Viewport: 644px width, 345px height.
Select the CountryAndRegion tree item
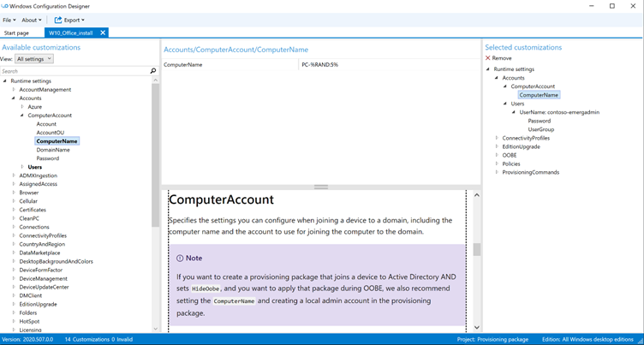pos(42,244)
